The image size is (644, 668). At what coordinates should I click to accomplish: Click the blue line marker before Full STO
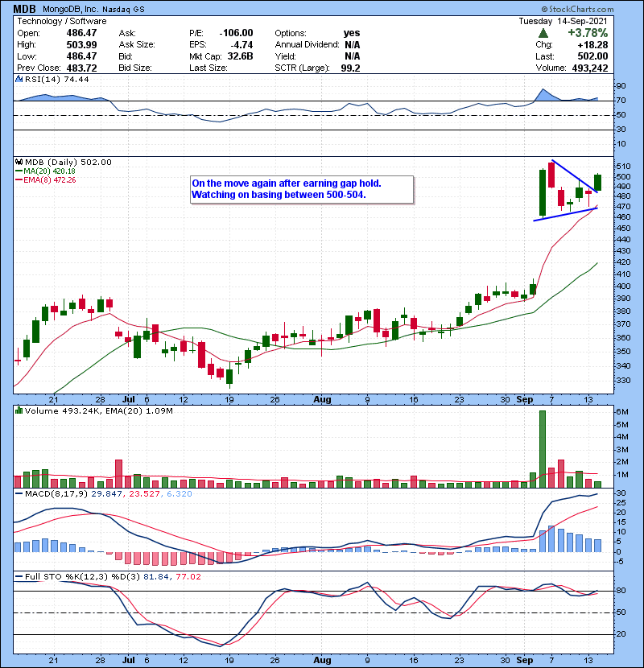click(19, 577)
